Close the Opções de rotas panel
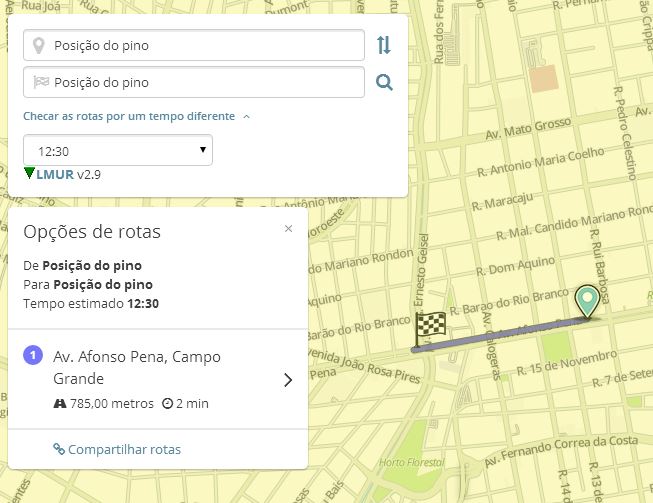This screenshot has width=653, height=503. point(288,228)
